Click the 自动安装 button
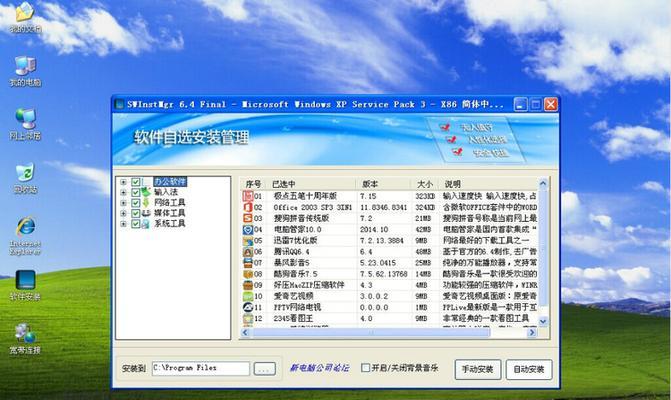Image resolution: width=671 pixels, height=400 pixels. [x=529, y=369]
